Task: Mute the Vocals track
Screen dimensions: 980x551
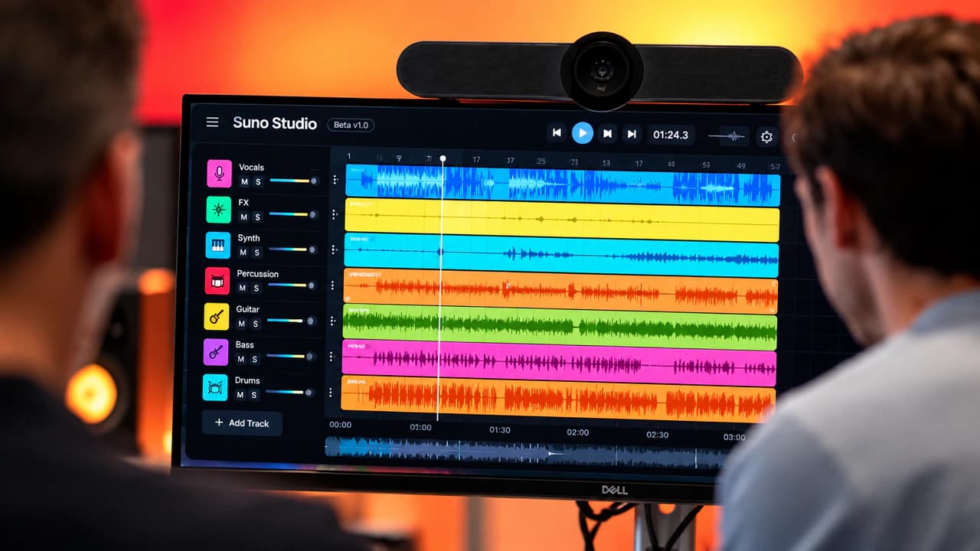Action: 244,181
